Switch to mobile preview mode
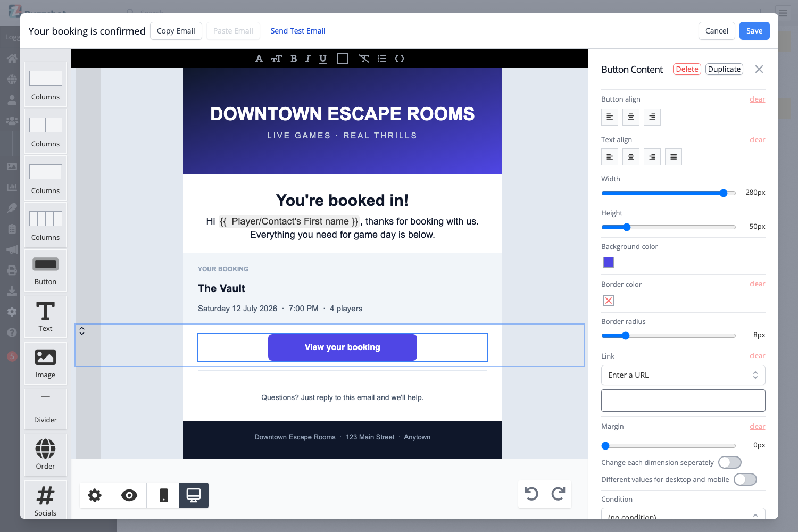798x532 pixels. 164,495
